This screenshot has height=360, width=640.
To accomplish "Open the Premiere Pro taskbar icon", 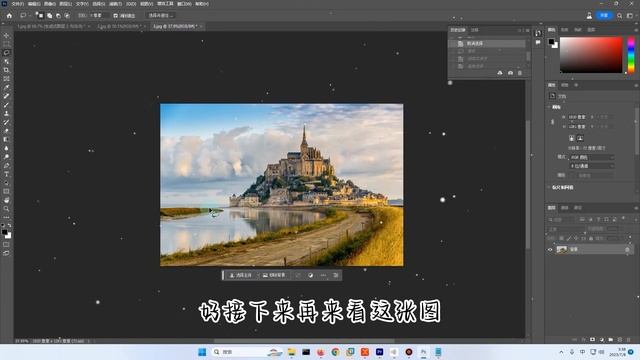I will pos(379,352).
